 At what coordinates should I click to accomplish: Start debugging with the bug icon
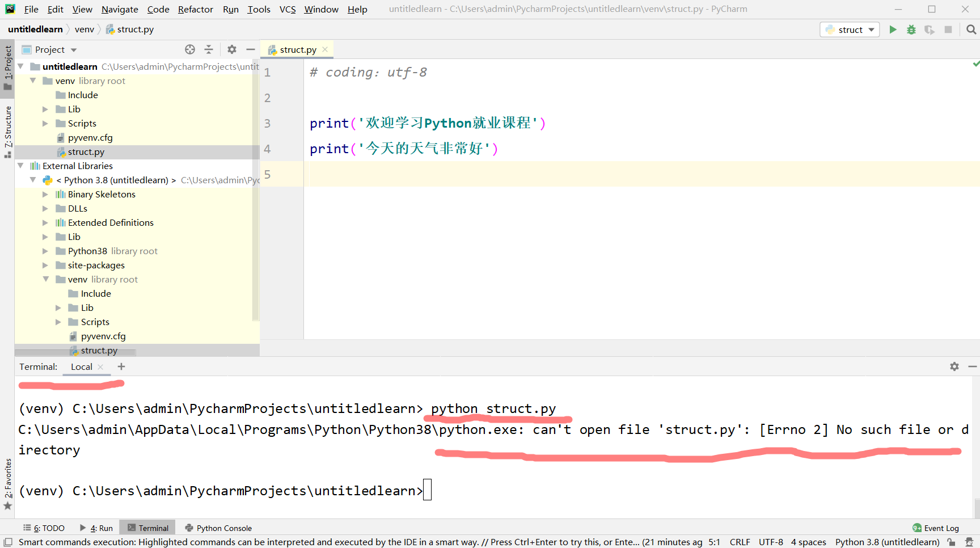[x=911, y=29]
